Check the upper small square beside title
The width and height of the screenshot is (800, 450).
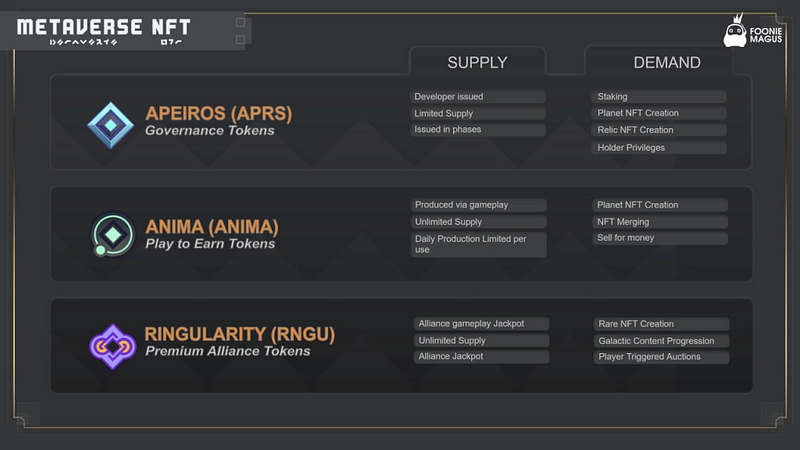[240, 22]
